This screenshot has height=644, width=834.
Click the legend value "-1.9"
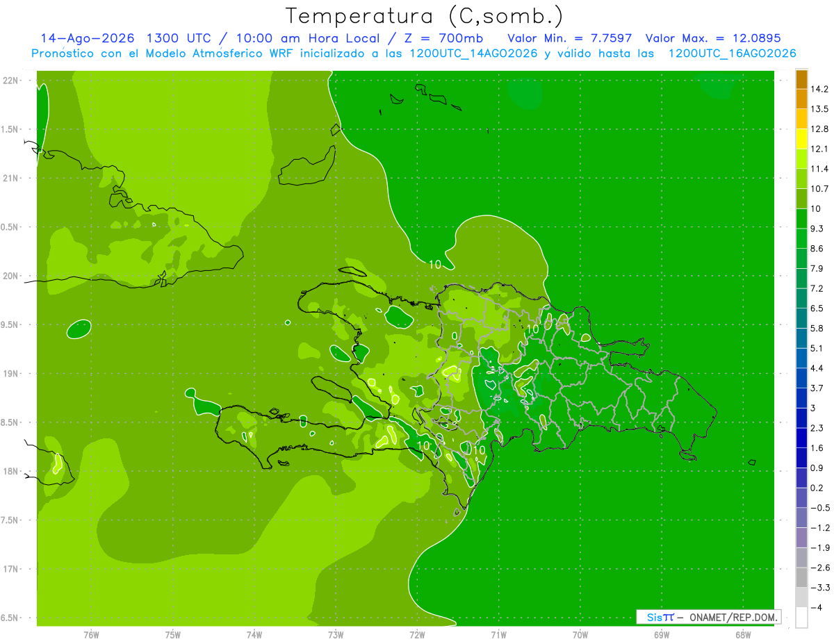click(x=819, y=547)
